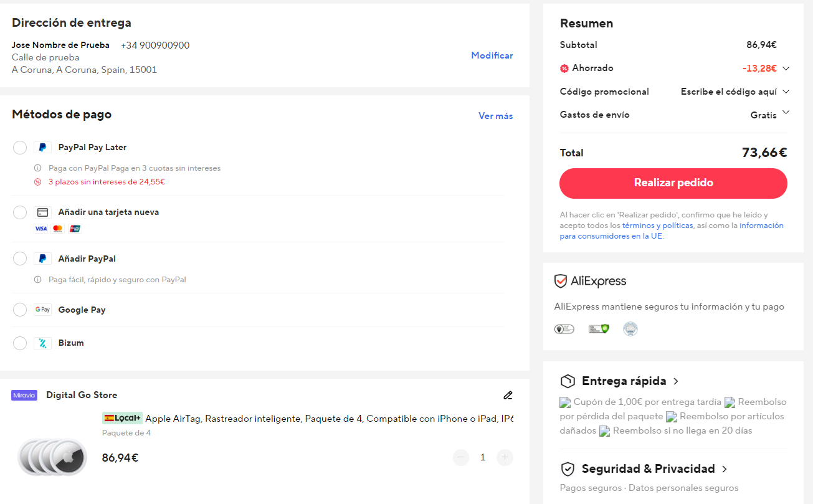Open the términos y políticas link

coord(657,226)
